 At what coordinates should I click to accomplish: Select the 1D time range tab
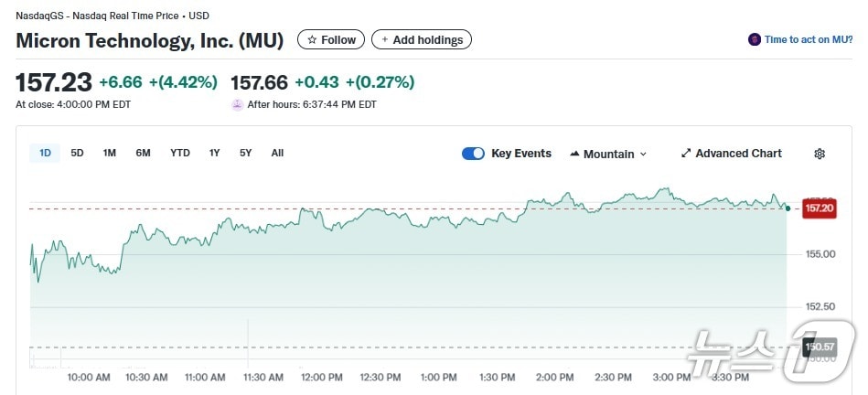45,153
